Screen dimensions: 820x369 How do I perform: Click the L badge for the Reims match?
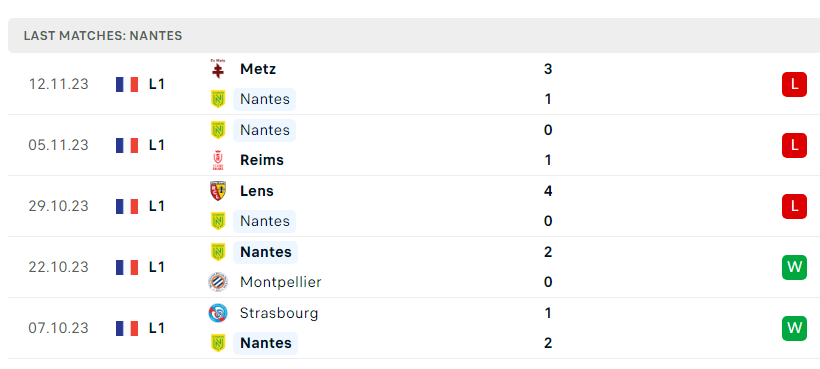pyautogui.click(x=794, y=145)
